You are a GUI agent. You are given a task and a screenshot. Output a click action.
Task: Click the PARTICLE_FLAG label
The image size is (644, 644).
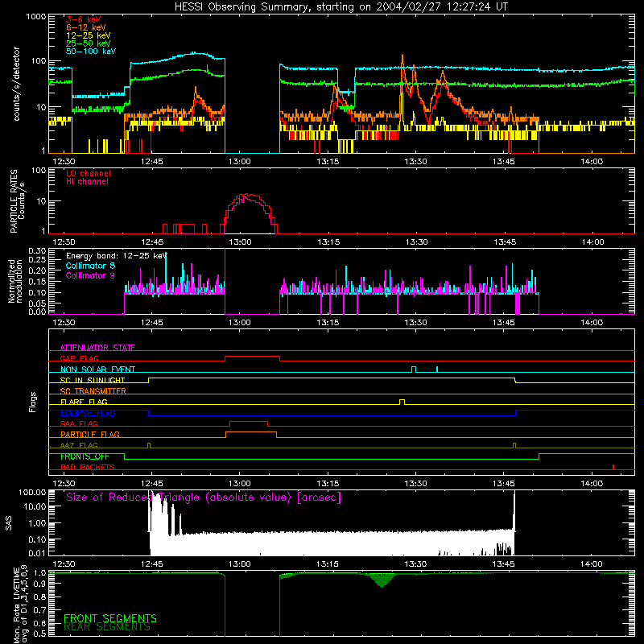pos(90,434)
